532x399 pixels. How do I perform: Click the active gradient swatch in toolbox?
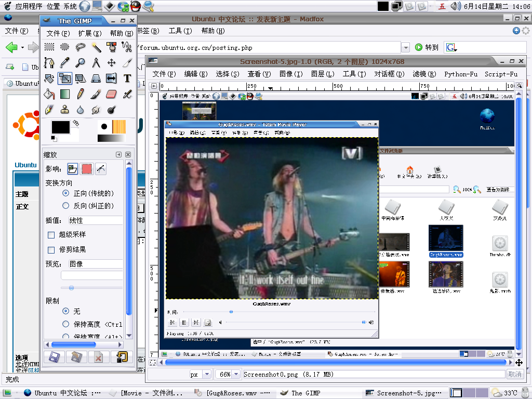pos(111,138)
